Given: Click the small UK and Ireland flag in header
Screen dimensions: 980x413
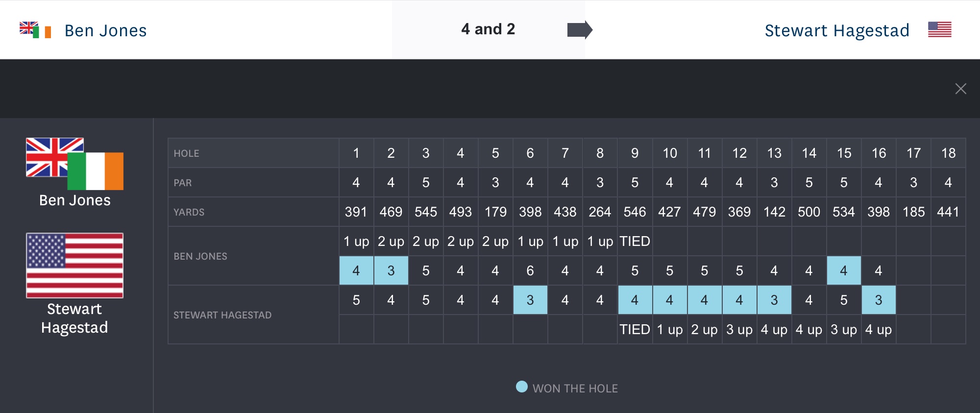Looking at the screenshot, I should point(35,30).
